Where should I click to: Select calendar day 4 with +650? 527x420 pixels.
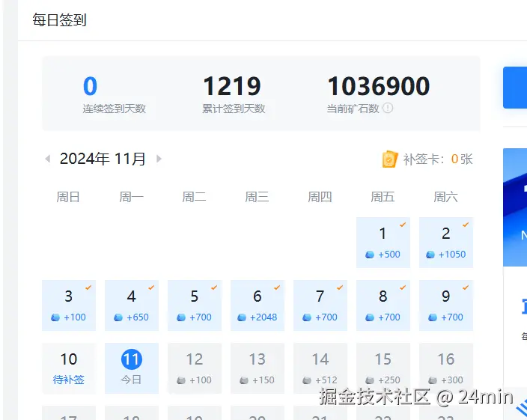132,305
